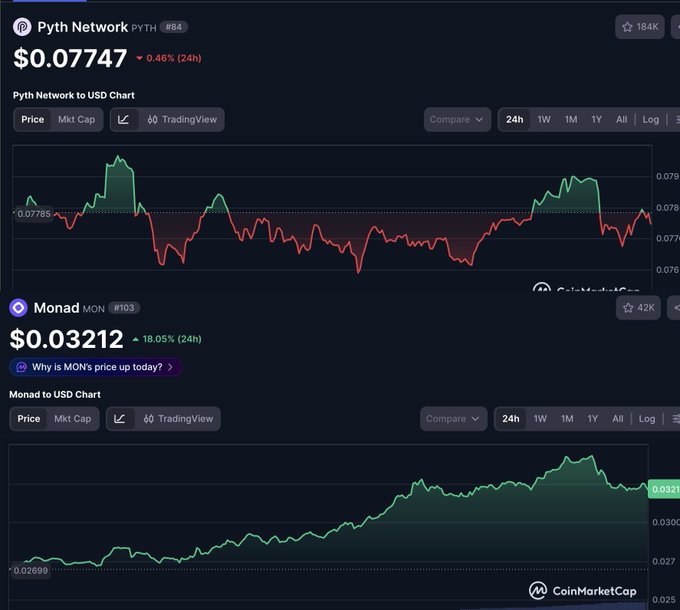Click 'Monad to USD Chart' heading
The height and width of the screenshot is (610, 680).
coord(55,395)
